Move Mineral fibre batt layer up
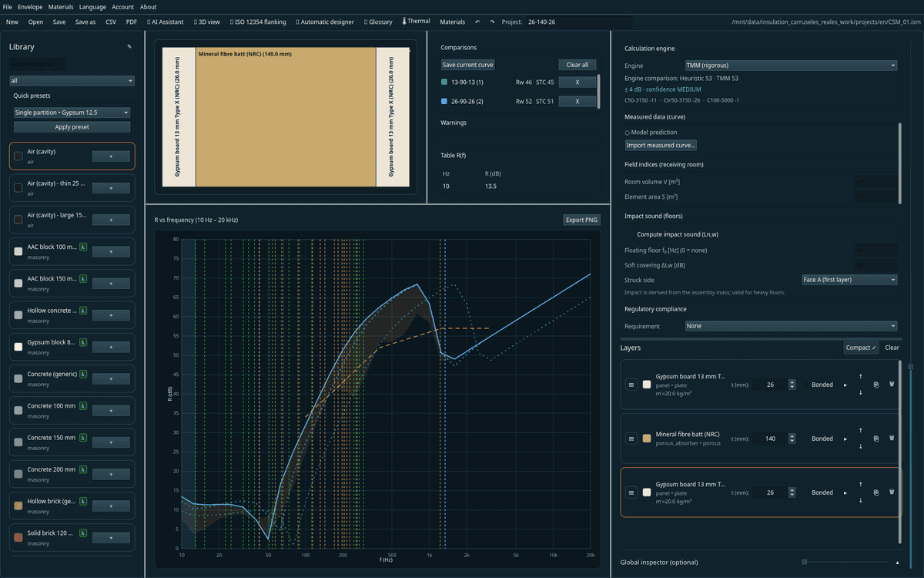The width and height of the screenshot is (924, 578). click(x=860, y=430)
